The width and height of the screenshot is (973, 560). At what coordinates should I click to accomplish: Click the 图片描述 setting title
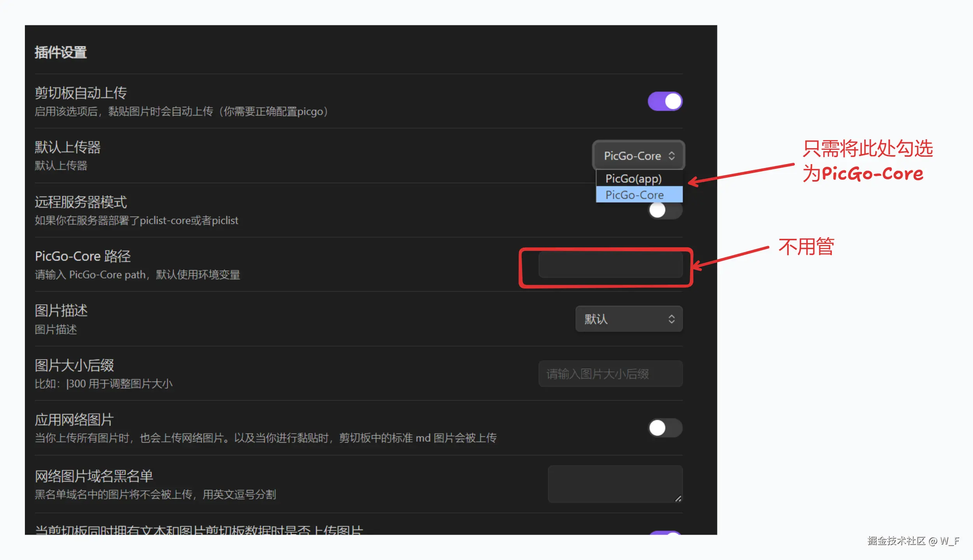[61, 311]
